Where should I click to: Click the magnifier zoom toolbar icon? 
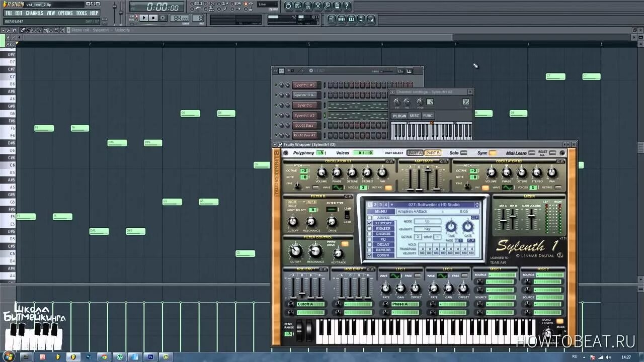(327, 6)
